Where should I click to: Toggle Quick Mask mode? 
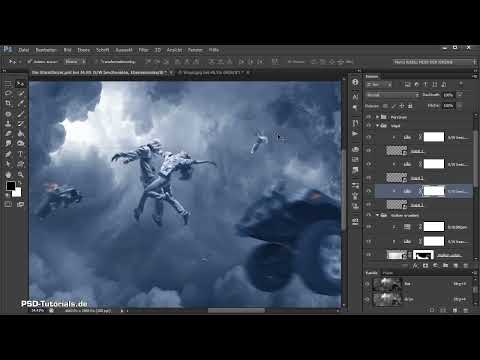(x=8, y=204)
